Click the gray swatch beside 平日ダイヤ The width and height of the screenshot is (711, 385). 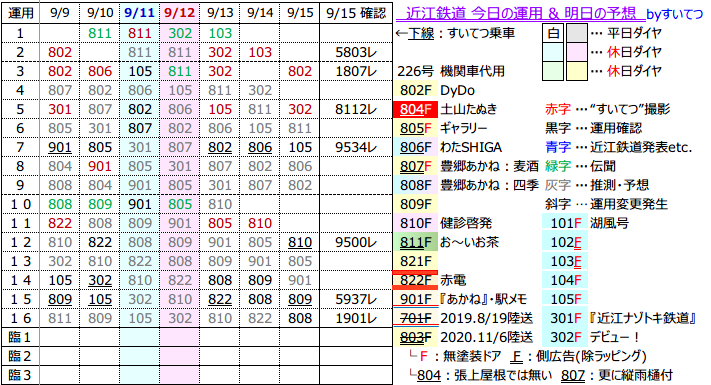(x=577, y=33)
